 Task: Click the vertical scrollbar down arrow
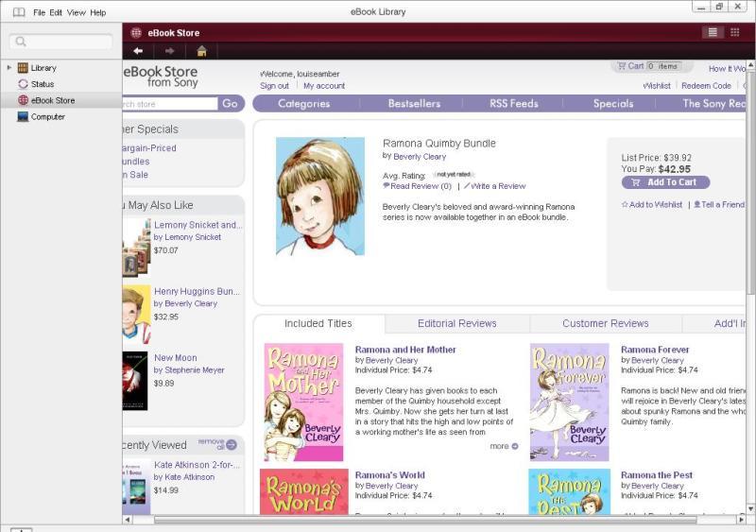pos(751,508)
